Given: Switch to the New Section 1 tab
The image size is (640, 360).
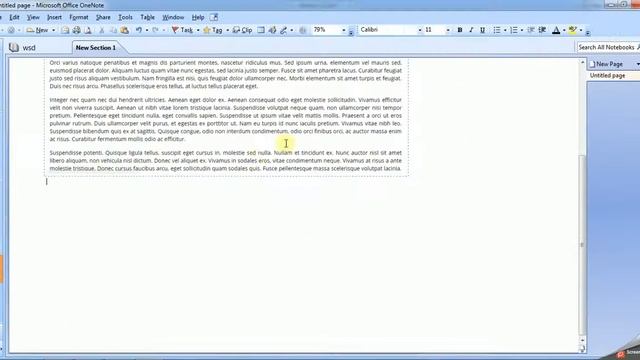Looking at the screenshot, I should pos(96,48).
